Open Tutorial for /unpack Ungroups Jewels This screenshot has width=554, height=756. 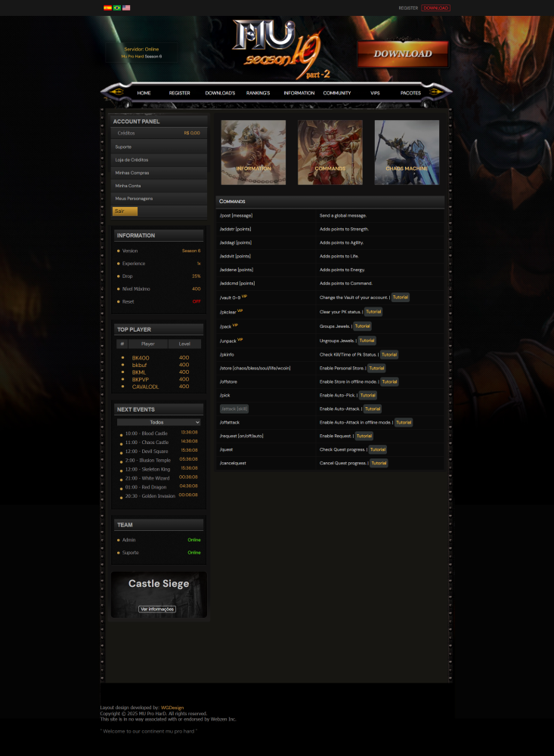click(x=367, y=341)
